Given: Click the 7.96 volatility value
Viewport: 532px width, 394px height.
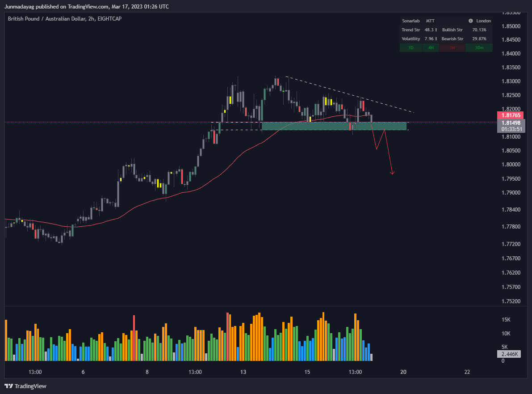Looking at the screenshot, I should 431,39.
